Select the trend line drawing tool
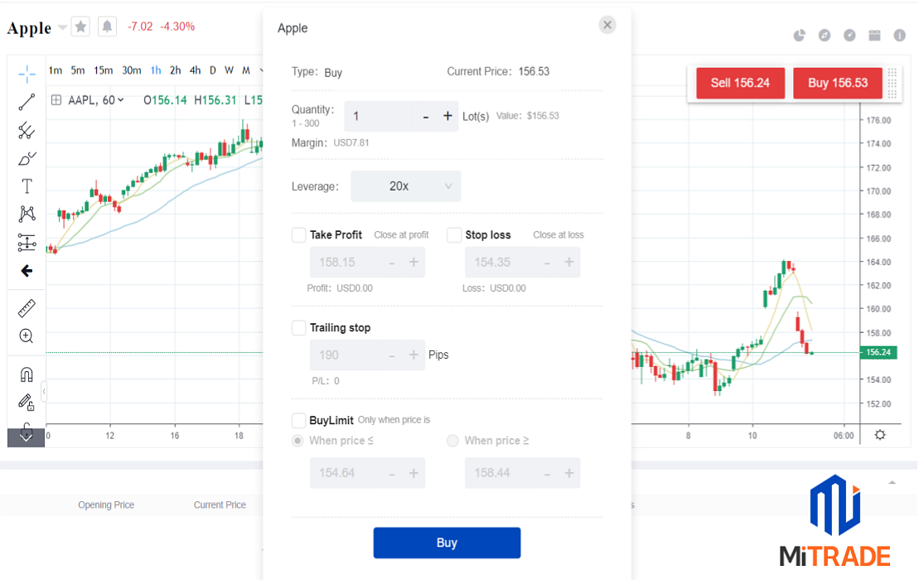This screenshot has height=584, width=924. tap(27, 103)
